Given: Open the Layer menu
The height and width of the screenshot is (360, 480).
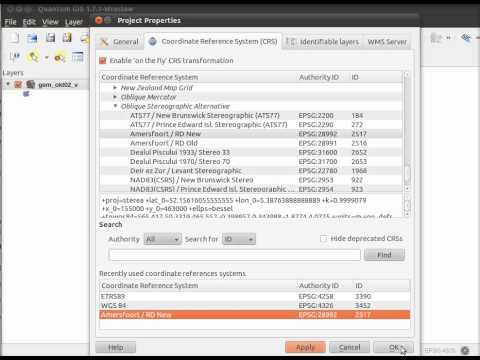Looking at the screenshot, I should pyautogui.click(x=74, y=22).
